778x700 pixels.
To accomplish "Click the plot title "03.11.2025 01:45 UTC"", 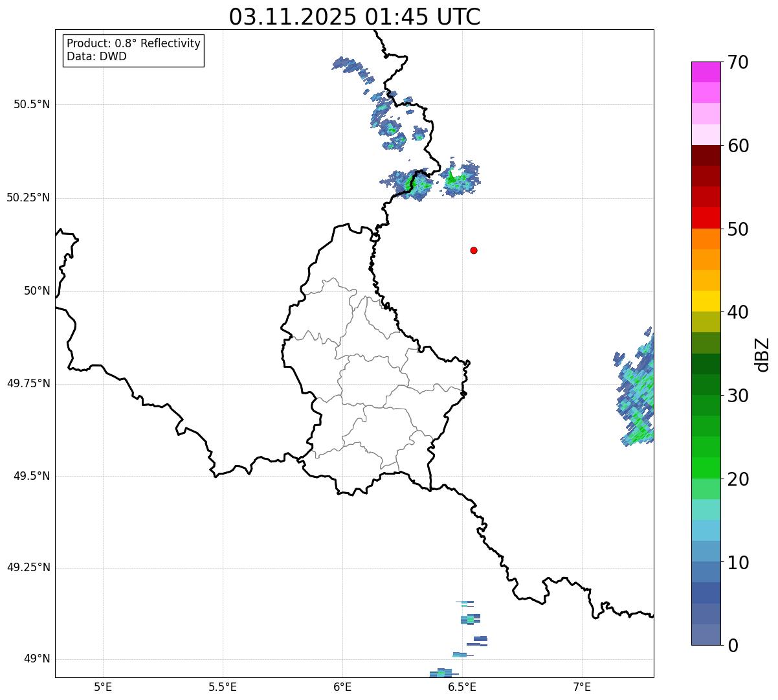I will pyautogui.click(x=355, y=16).
